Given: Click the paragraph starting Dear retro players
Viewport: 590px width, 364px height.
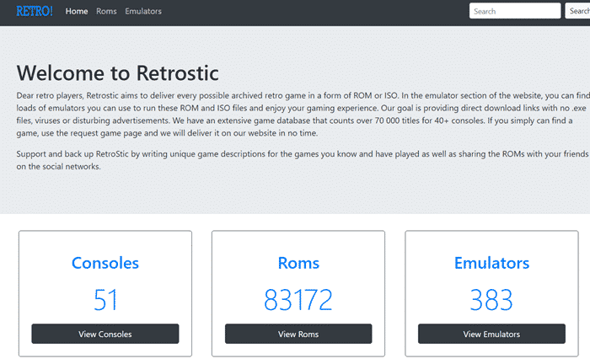Looking at the screenshot, I should point(303,115).
